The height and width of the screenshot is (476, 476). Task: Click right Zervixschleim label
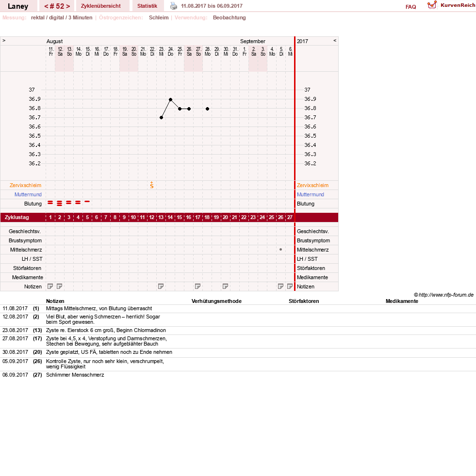313,185
